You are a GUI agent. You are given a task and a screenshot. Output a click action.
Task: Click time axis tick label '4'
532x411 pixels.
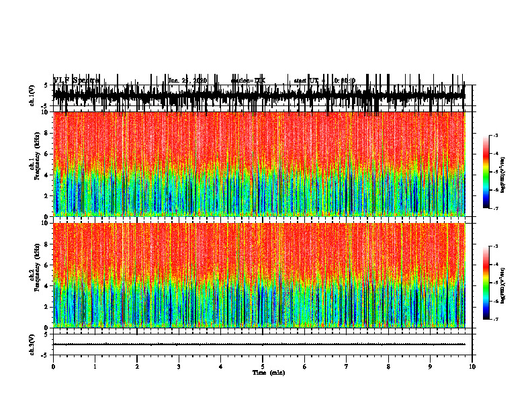(x=220, y=367)
